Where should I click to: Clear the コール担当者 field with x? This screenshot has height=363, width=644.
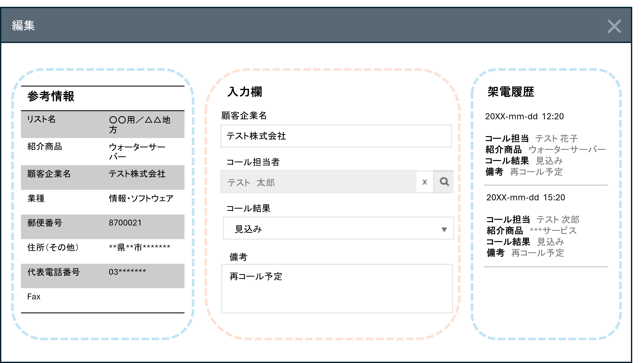tap(425, 182)
